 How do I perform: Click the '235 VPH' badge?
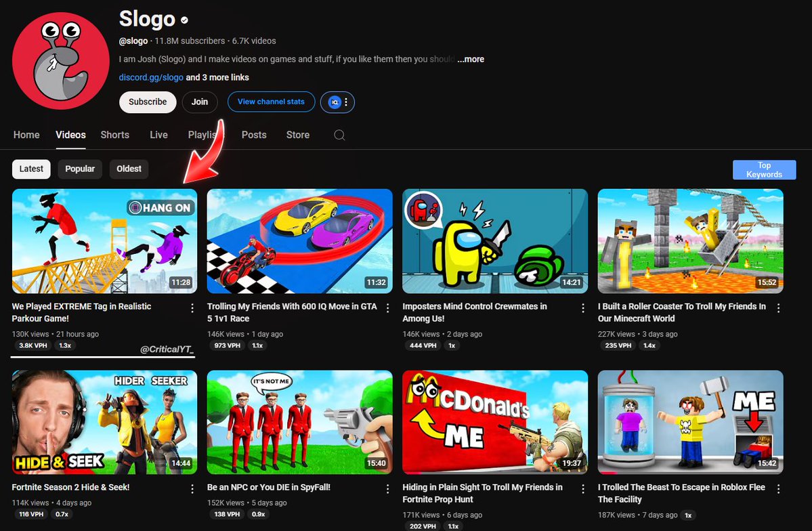(x=618, y=345)
